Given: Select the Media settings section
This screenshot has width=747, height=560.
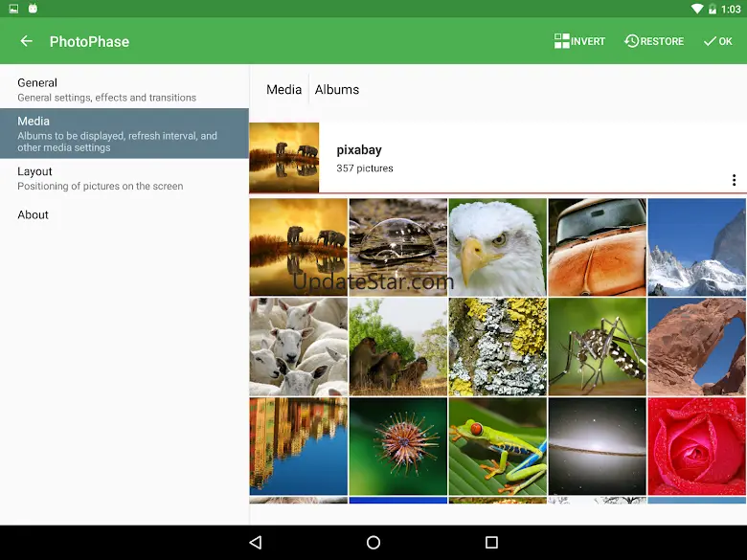Looking at the screenshot, I should (124, 133).
